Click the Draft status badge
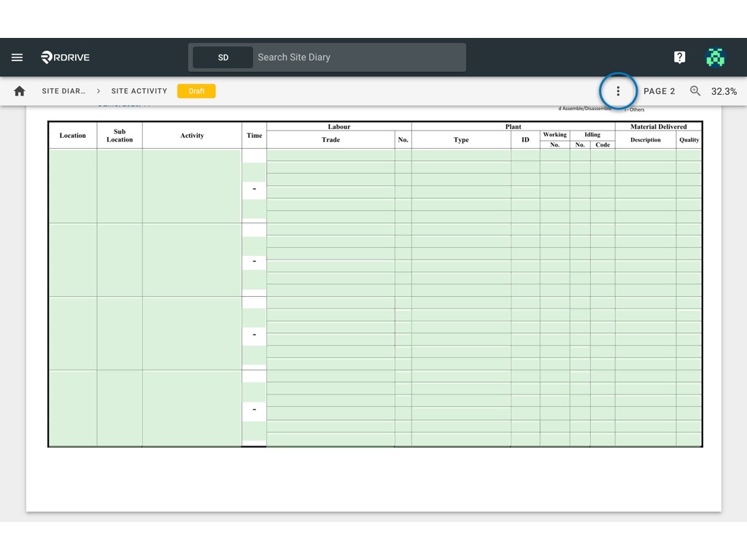The image size is (747, 560). pyautogui.click(x=196, y=91)
